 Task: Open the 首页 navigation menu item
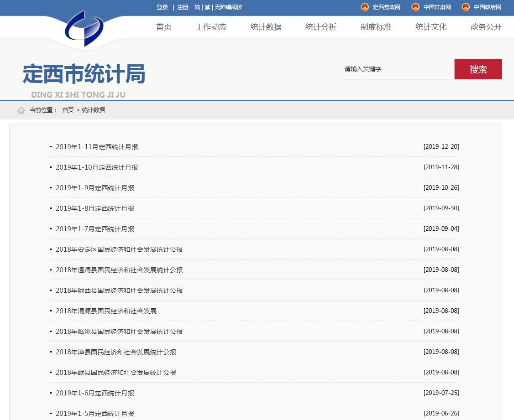pos(164,27)
